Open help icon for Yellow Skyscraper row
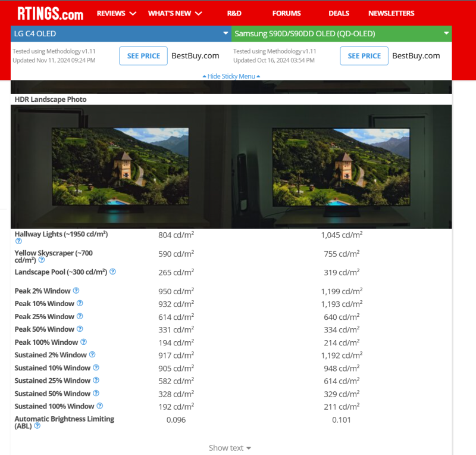The height and width of the screenshot is (455, 476). 42,260
